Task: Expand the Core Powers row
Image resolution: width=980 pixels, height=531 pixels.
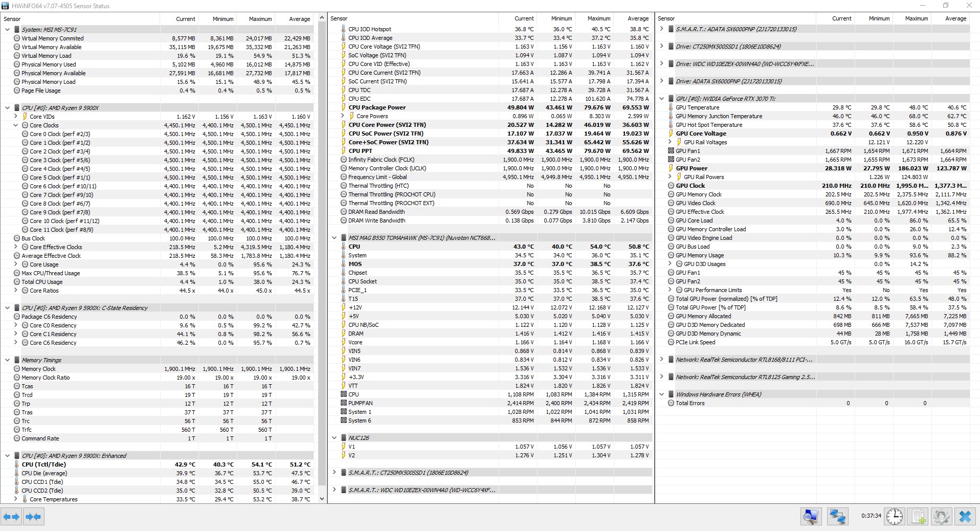Action: click(x=342, y=116)
